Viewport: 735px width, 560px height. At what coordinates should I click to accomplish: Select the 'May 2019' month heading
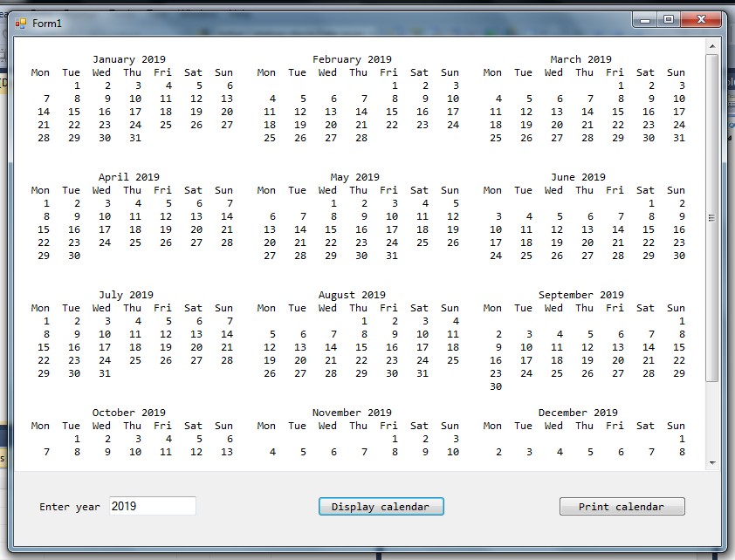click(x=355, y=177)
